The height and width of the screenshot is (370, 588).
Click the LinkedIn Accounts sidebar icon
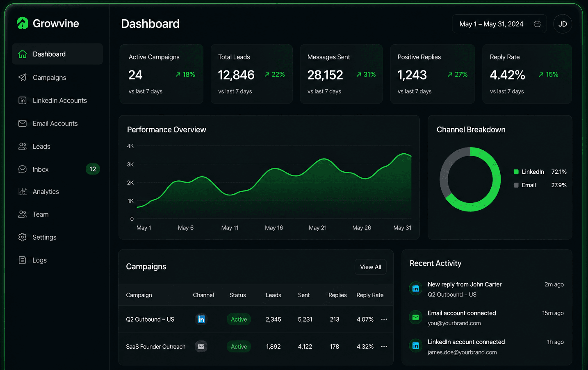(23, 100)
